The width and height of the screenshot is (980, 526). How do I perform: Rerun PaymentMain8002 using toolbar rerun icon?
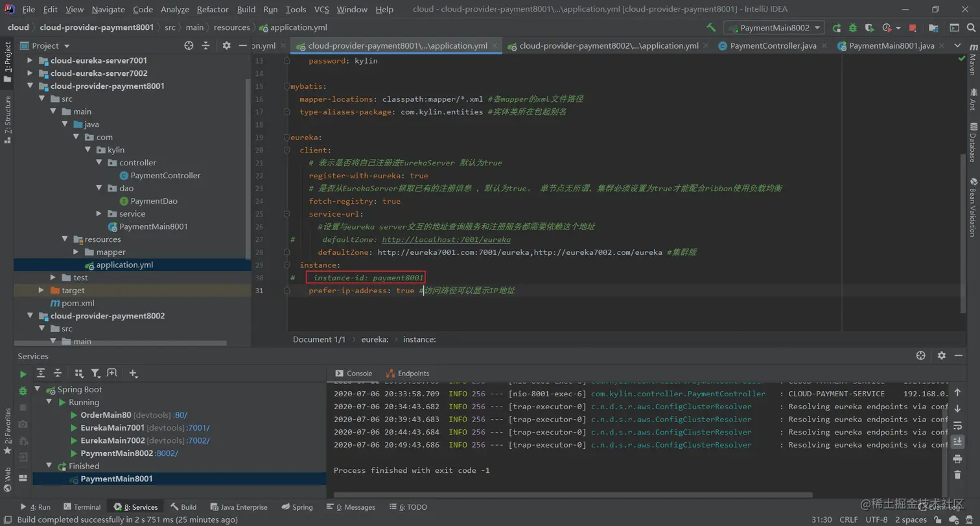click(837, 28)
